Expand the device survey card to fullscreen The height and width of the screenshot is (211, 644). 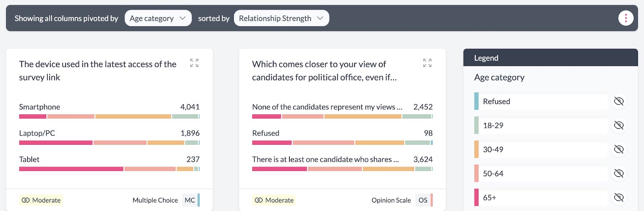coord(194,63)
